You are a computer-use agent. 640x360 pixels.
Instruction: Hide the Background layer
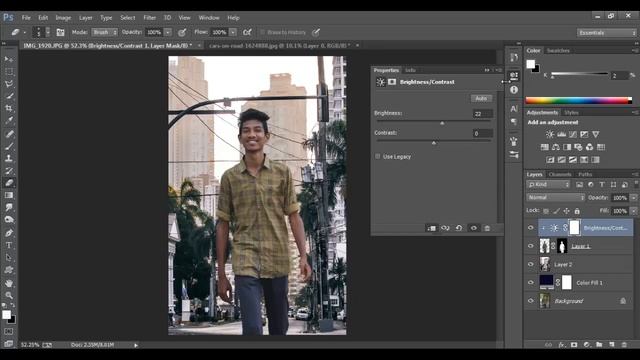pos(531,301)
